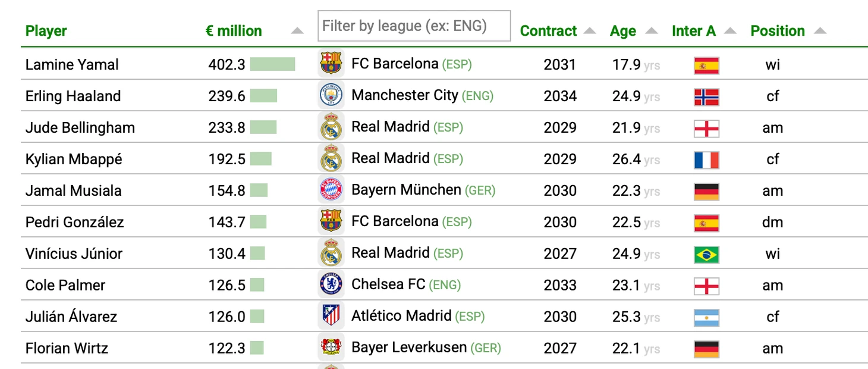This screenshot has width=868, height=369.
Task: Click the Manchester City club crest
Action: 331,96
